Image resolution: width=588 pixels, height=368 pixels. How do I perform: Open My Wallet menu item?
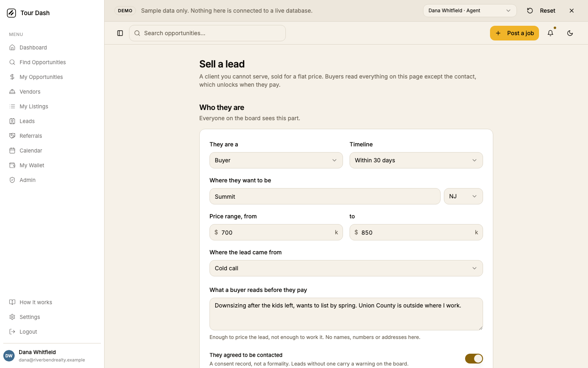coord(52,165)
